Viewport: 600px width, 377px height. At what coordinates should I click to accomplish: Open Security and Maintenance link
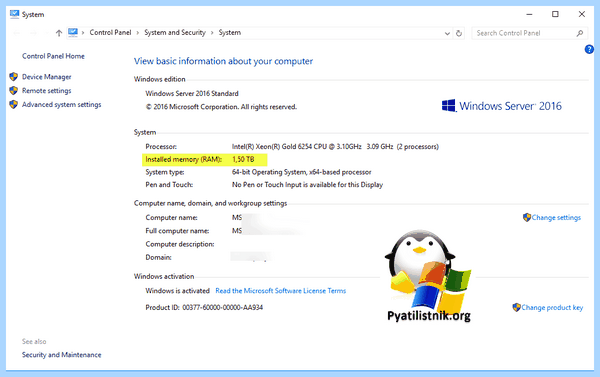pyautogui.click(x=61, y=355)
